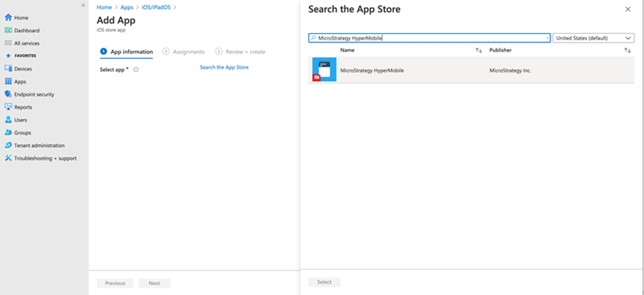The image size is (644, 295).
Task: Select the Apps grid icon
Action: coord(8,81)
